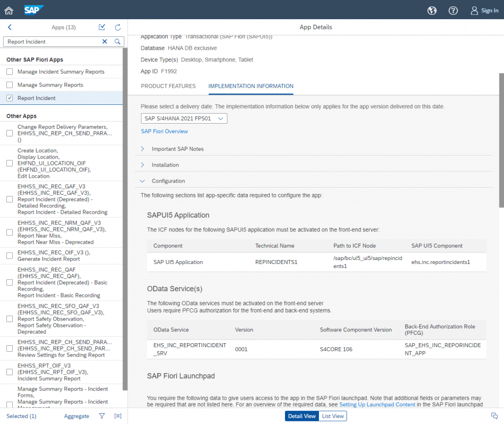Image resolution: width=504 pixels, height=424 pixels.
Task: Click the ehs.inc.reportincidents1 component cell
Action: pos(441,262)
